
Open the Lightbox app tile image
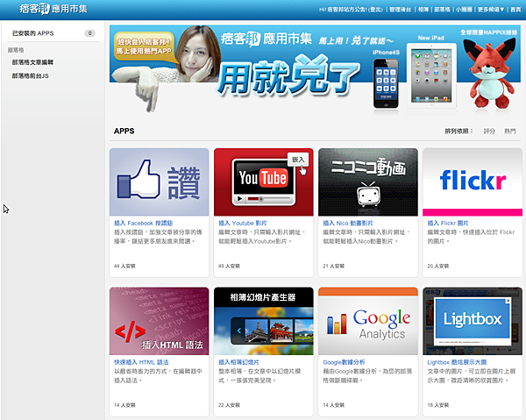(473, 321)
